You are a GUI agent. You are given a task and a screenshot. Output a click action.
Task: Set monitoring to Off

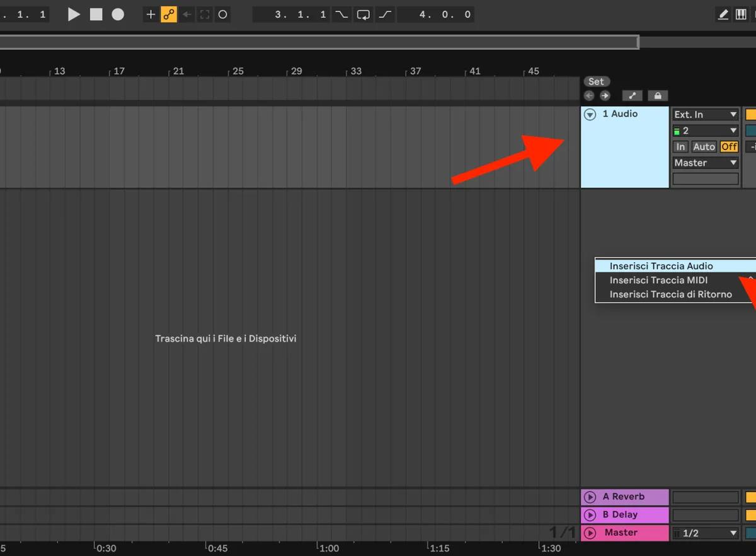point(729,147)
